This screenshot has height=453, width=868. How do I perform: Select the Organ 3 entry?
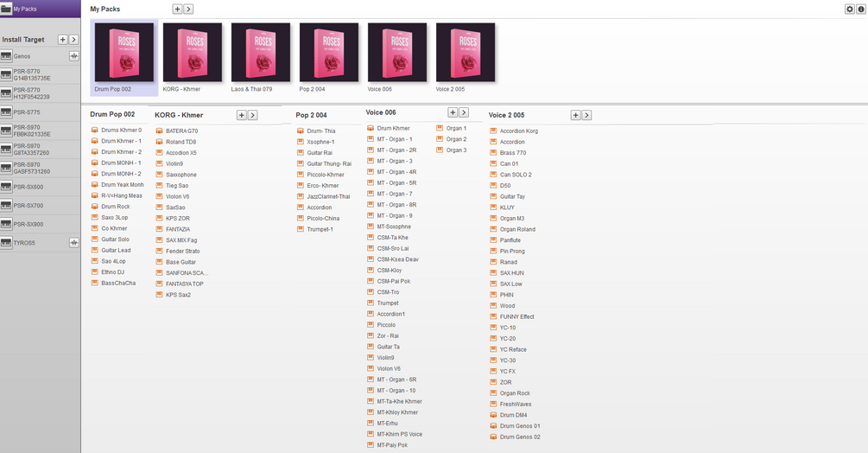coord(456,150)
